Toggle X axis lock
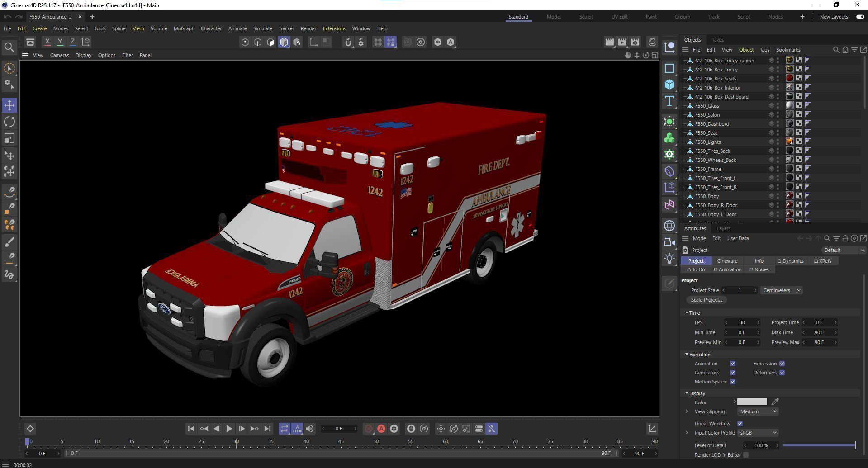Viewport: 868px width, 468px height. pos(47,42)
